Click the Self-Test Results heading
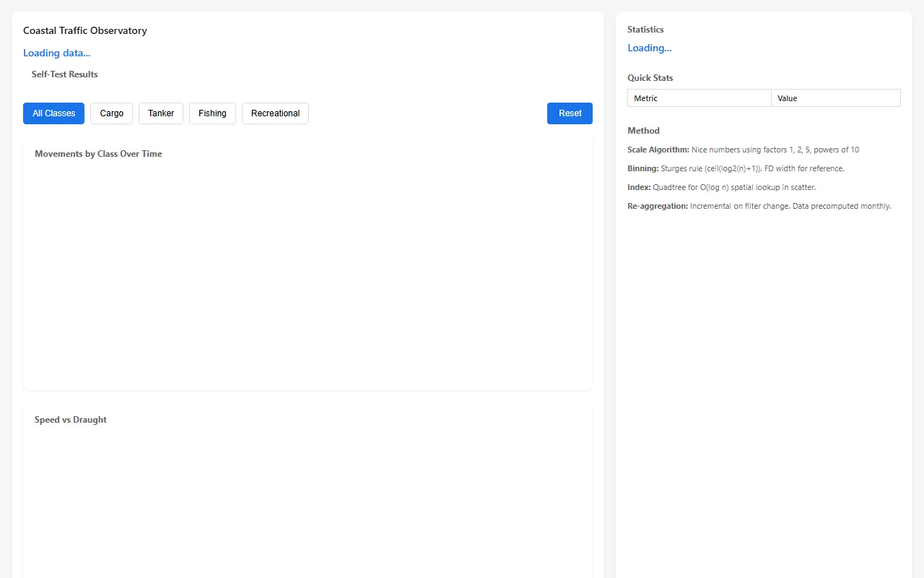 65,74
